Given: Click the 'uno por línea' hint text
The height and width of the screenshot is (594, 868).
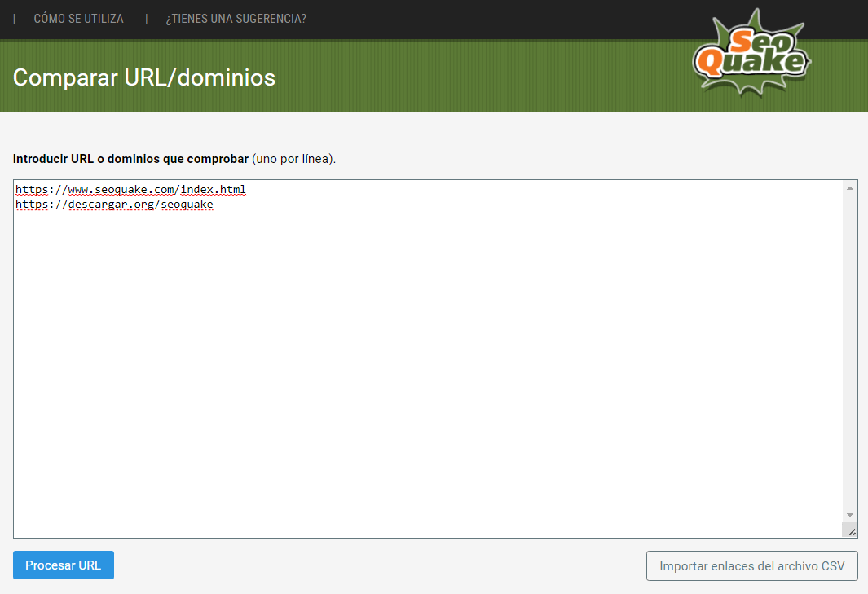Looking at the screenshot, I should 293,159.
